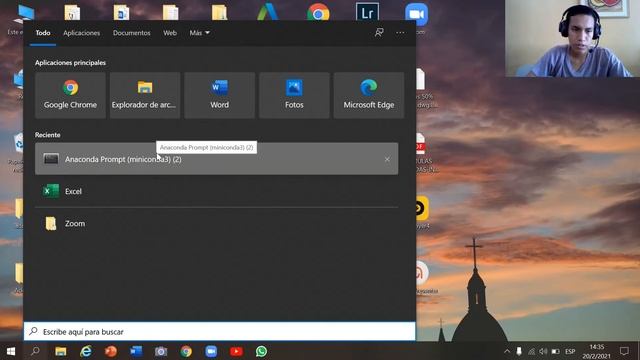The width and height of the screenshot is (640, 360).
Task: Open Autodesk desktop shortcut
Action: click(x=268, y=11)
